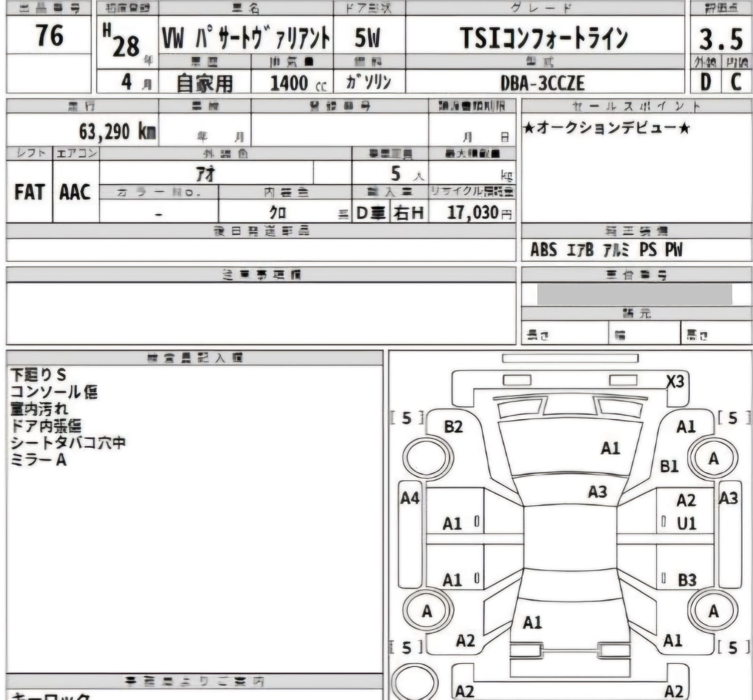Click the model code "DBA-3CCZE"

[542, 83]
